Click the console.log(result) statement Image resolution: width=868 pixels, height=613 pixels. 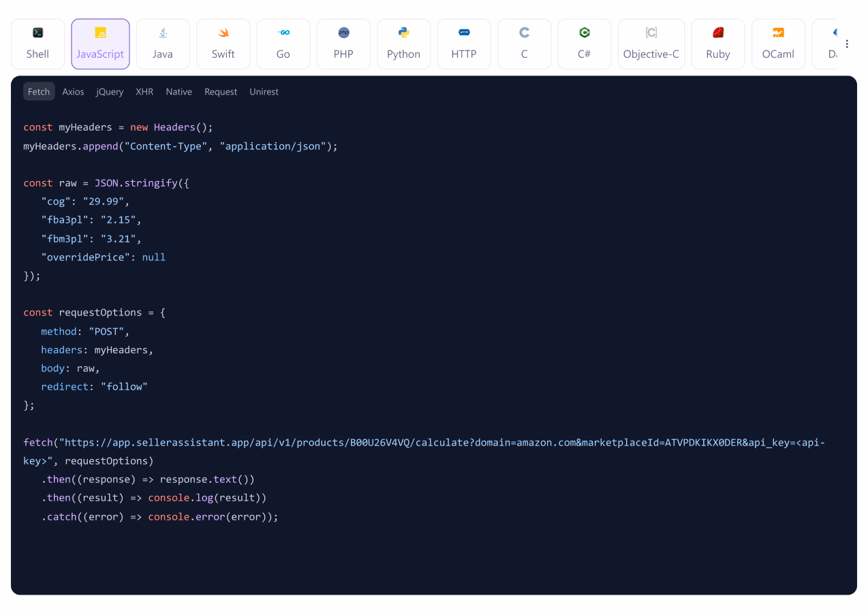tap(204, 498)
